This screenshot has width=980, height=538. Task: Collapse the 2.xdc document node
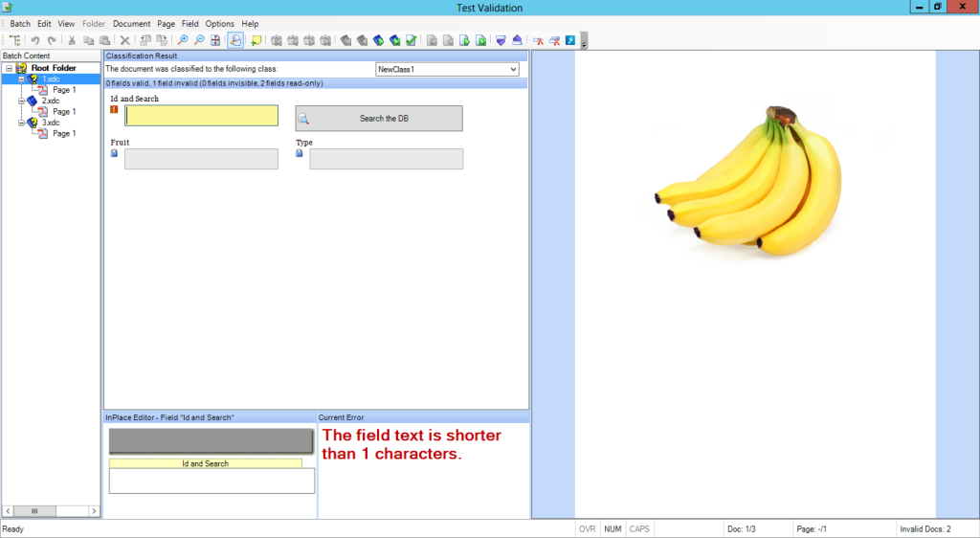21,101
